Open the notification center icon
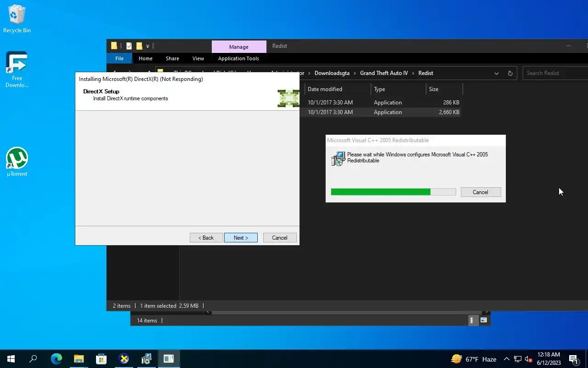Screen dimensions: 588x368 [573, 359]
